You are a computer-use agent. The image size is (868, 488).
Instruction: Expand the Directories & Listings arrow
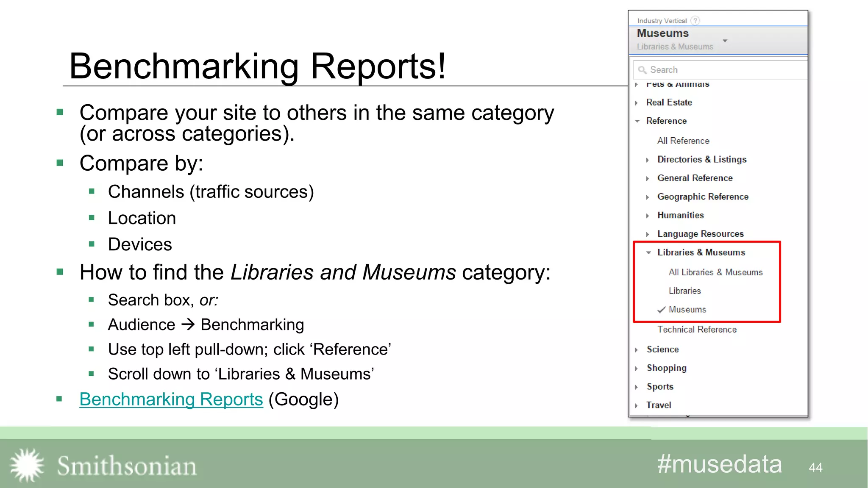click(x=648, y=160)
